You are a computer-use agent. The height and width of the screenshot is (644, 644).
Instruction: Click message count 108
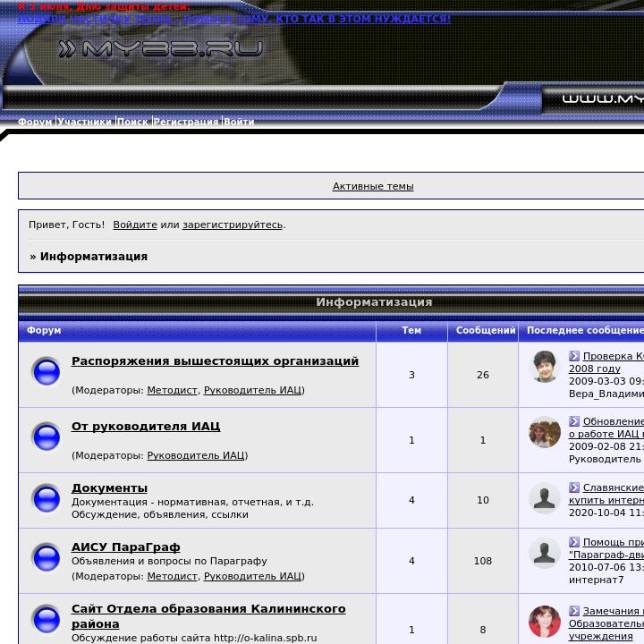pyautogui.click(x=483, y=561)
